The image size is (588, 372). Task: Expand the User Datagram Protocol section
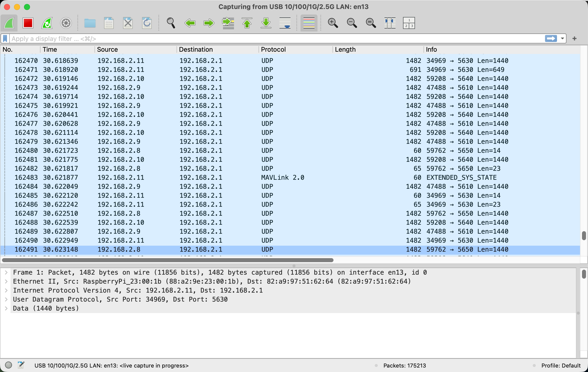[x=6, y=299]
